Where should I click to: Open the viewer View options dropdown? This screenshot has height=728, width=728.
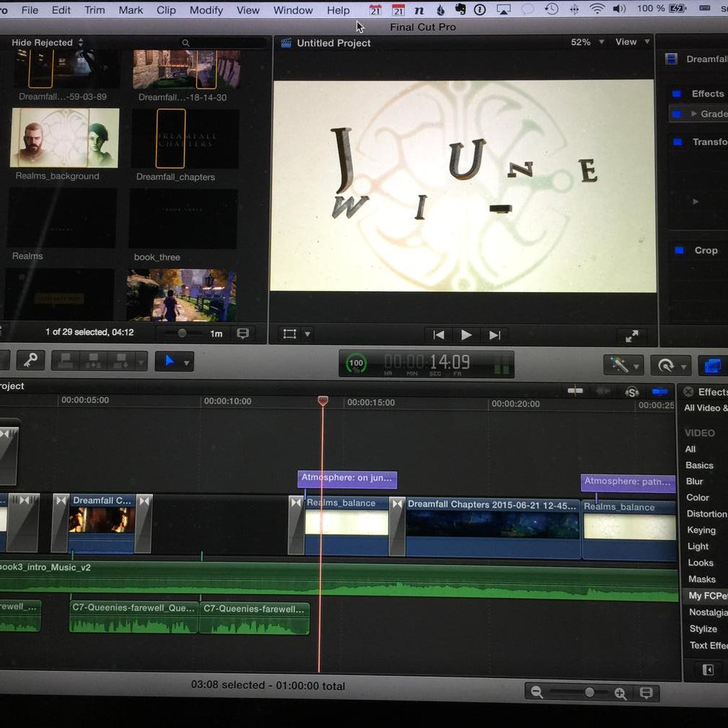(632, 42)
